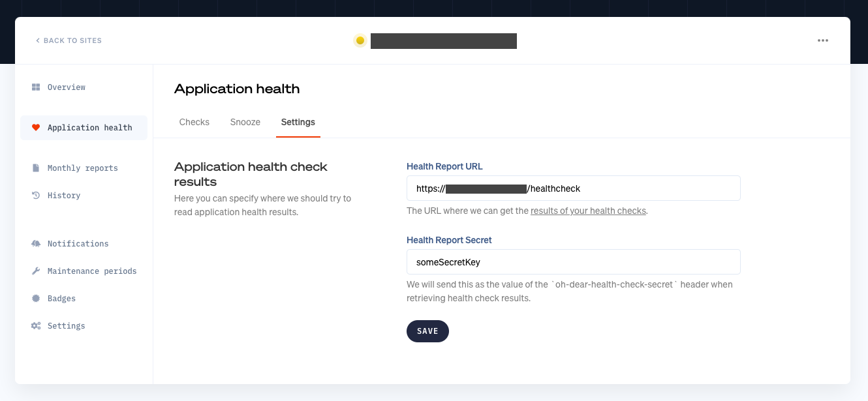Focus the Health Report Secret field
The height and width of the screenshot is (401, 868).
[x=573, y=261]
